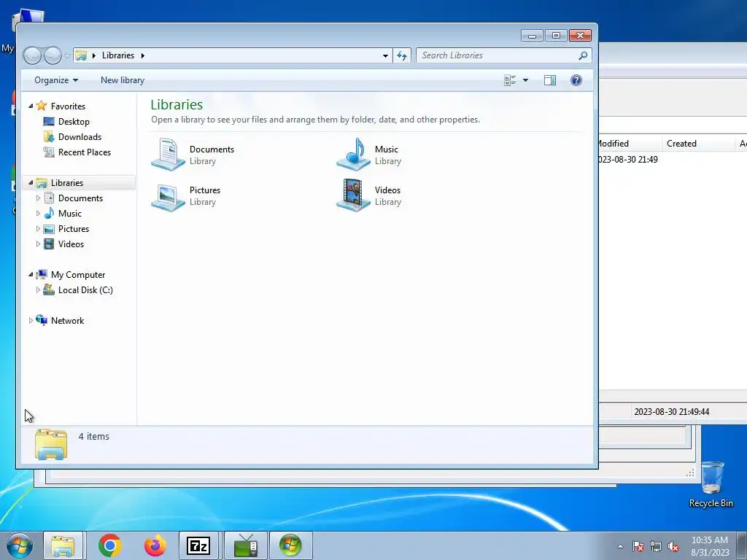
Task: Select Documents in the navigation tree
Action: click(x=80, y=198)
